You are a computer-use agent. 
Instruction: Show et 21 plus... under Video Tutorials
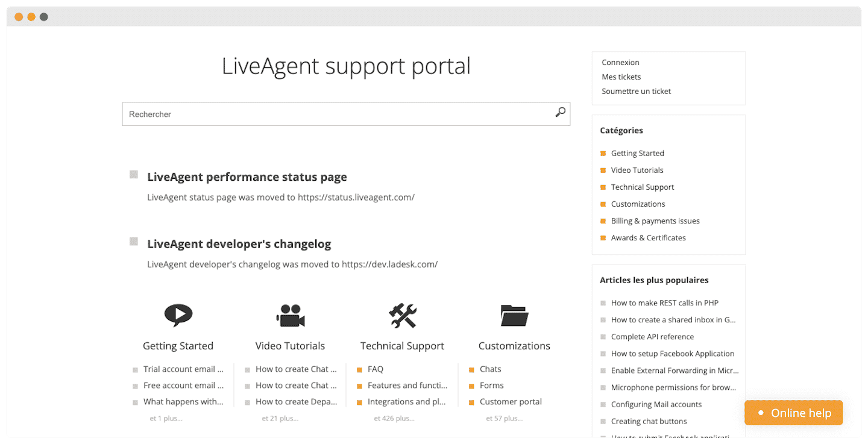point(280,418)
